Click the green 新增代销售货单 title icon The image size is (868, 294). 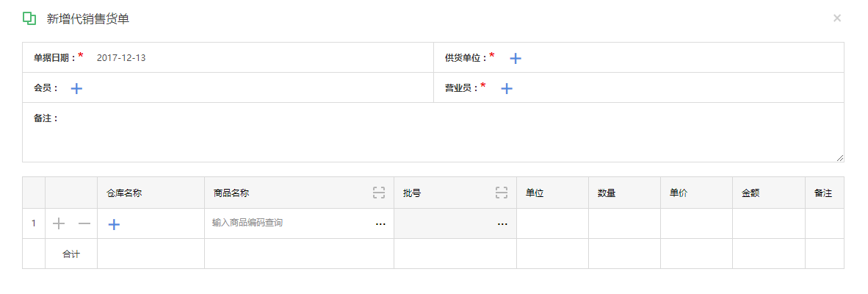point(29,18)
